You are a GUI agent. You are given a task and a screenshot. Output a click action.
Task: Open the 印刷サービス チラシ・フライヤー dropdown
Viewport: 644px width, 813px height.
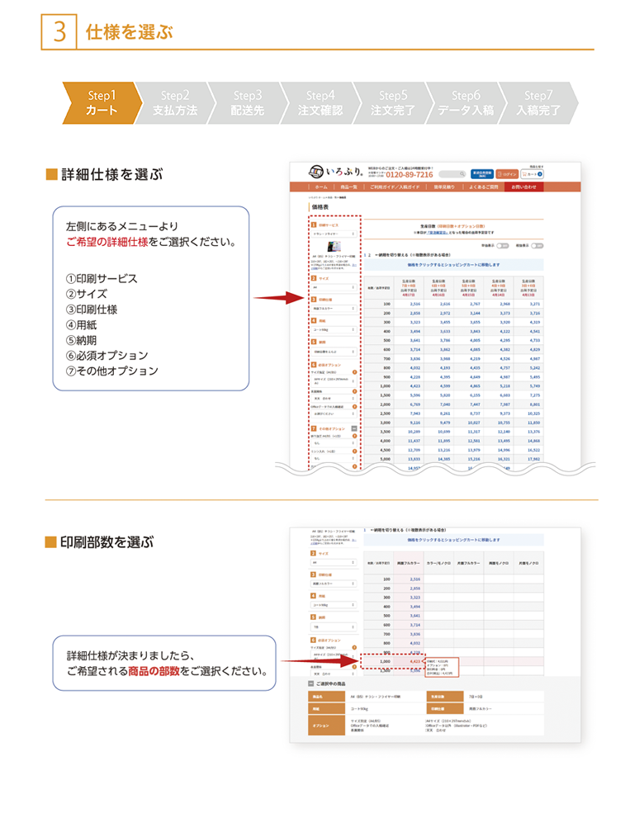click(x=334, y=234)
